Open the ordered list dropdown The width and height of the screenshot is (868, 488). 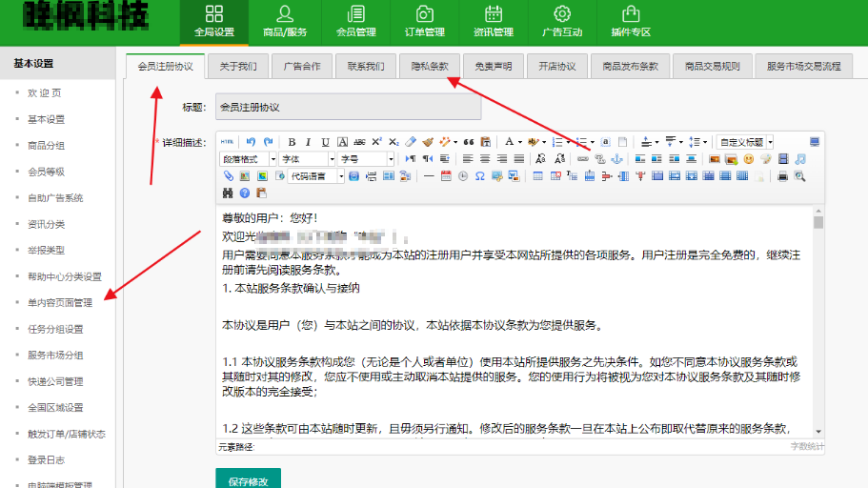click(x=568, y=142)
